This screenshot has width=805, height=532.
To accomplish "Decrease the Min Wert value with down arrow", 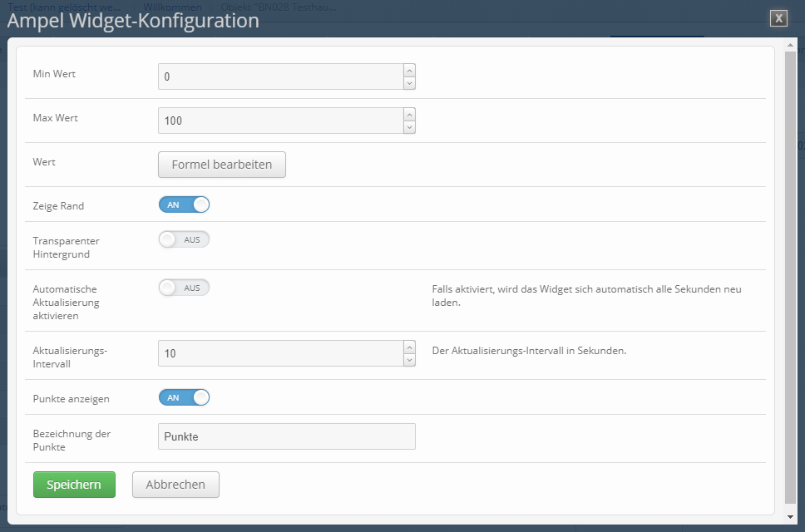I will [409, 83].
